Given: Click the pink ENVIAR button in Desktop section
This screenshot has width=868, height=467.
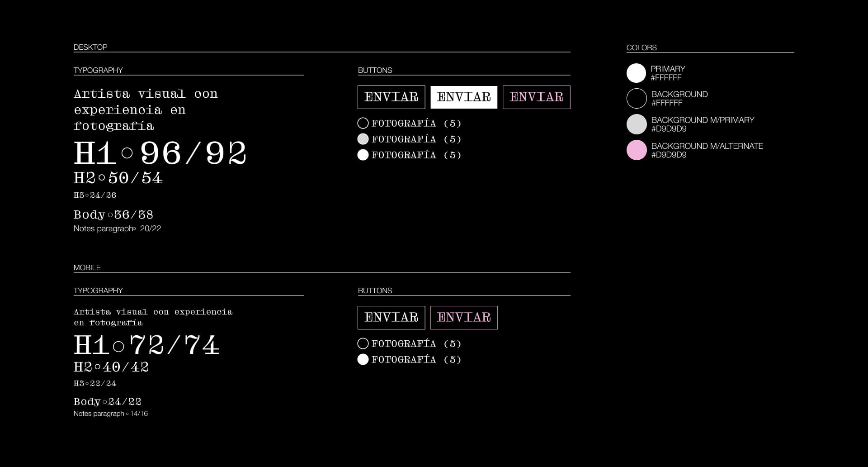Looking at the screenshot, I should click(x=536, y=97).
